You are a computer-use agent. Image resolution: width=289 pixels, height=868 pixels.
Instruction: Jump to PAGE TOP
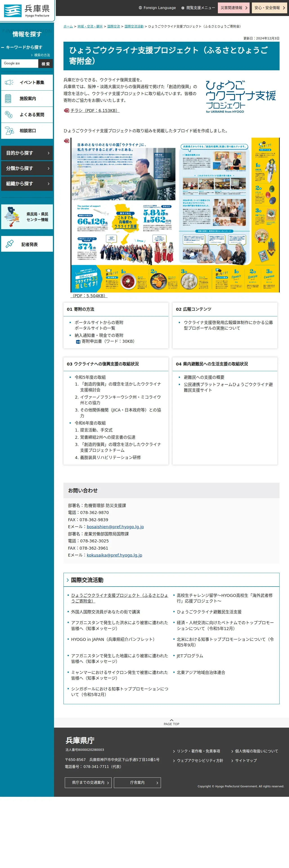(172, 722)
